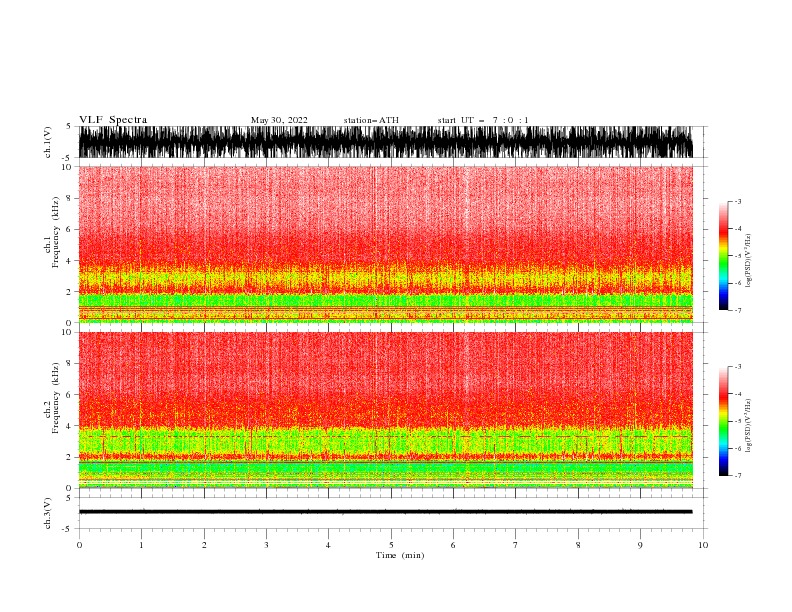Image resolution: width=792 pixels, height=612 pixels.
Task: Select the ch.2 frequency axis "8" tick label
Action: [x=69, y=364]
